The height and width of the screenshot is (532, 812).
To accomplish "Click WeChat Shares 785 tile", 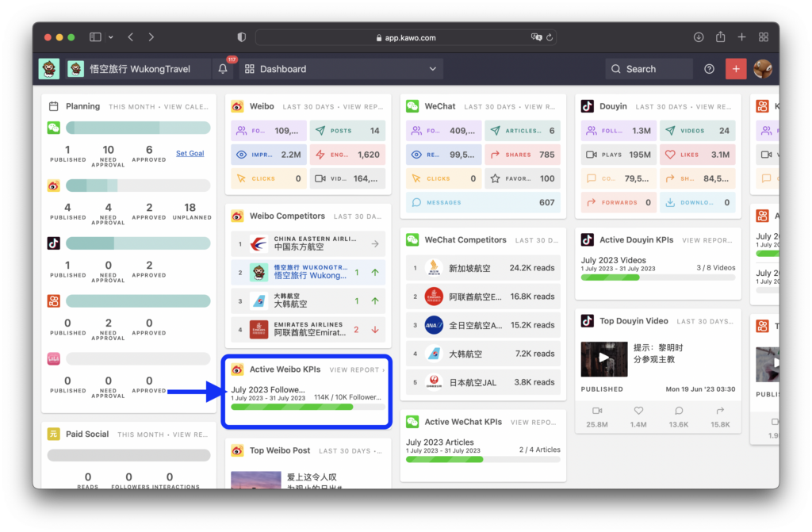I will coord(523,155).
